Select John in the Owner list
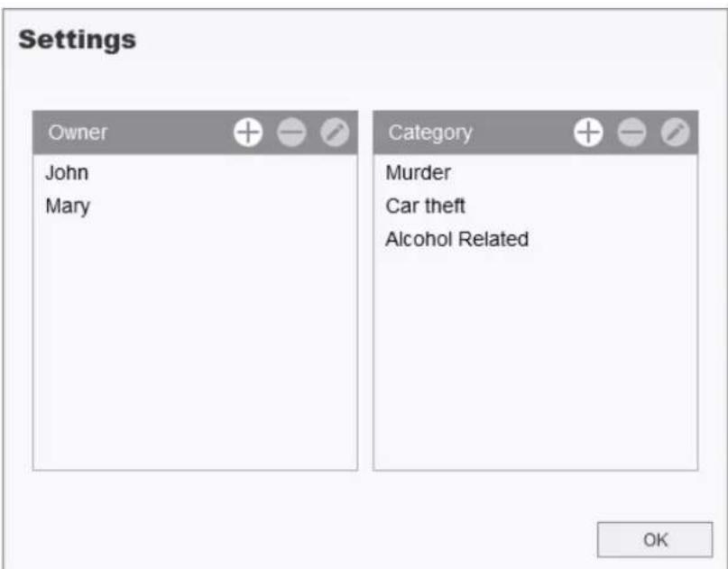The width and height of the screenshot is (728, 569). 67,173
